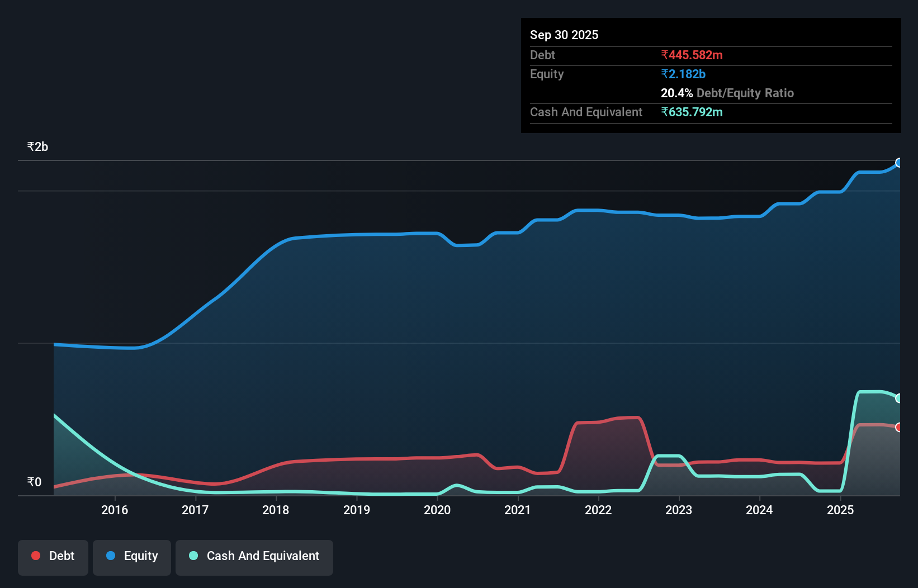Click the 2023 x-axis label
The width and height of the screenshot is (918, 588).
point(679,510)
